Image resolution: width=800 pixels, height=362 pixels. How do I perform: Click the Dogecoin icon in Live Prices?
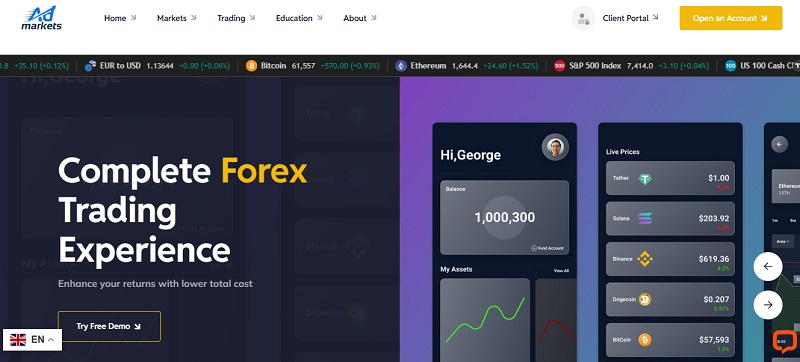point(645,299)
